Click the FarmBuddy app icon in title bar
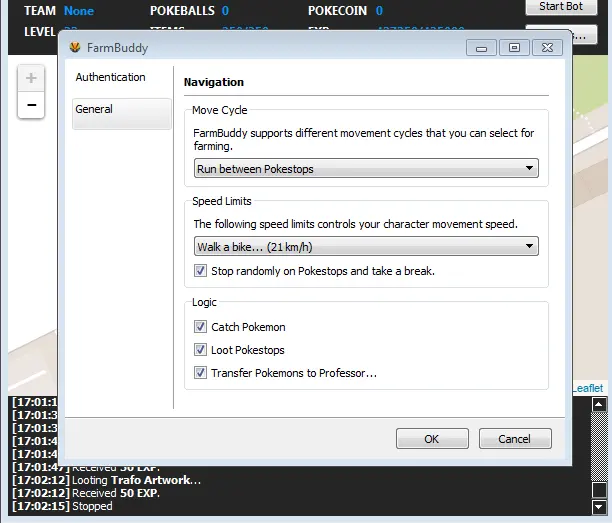This screenshot has width=612, height=523. click(x=75, y=47)
